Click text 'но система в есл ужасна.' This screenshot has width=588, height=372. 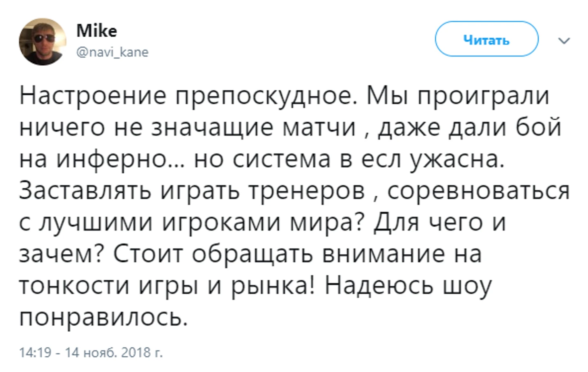(x=349, y=159)
